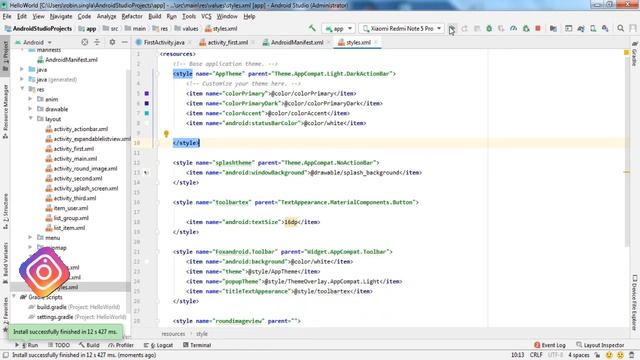
Task: Open the SDK Manager icon
Action: point(605,29)
